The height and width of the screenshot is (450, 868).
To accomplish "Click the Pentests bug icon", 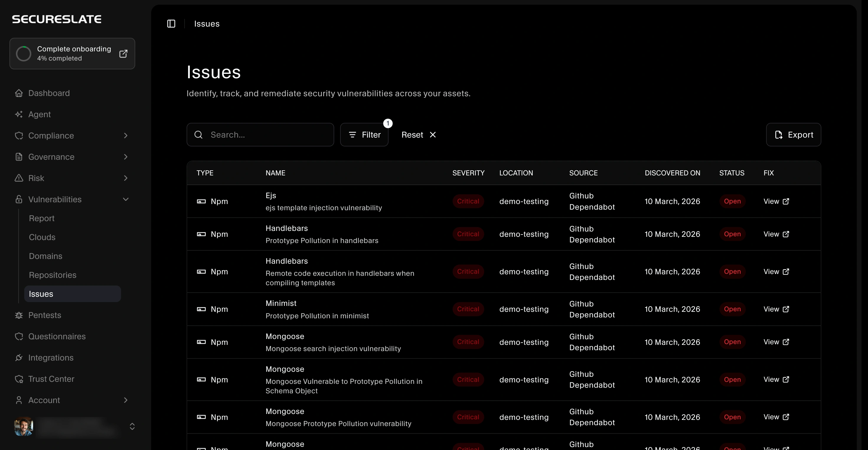I will [x=19, y=315].
